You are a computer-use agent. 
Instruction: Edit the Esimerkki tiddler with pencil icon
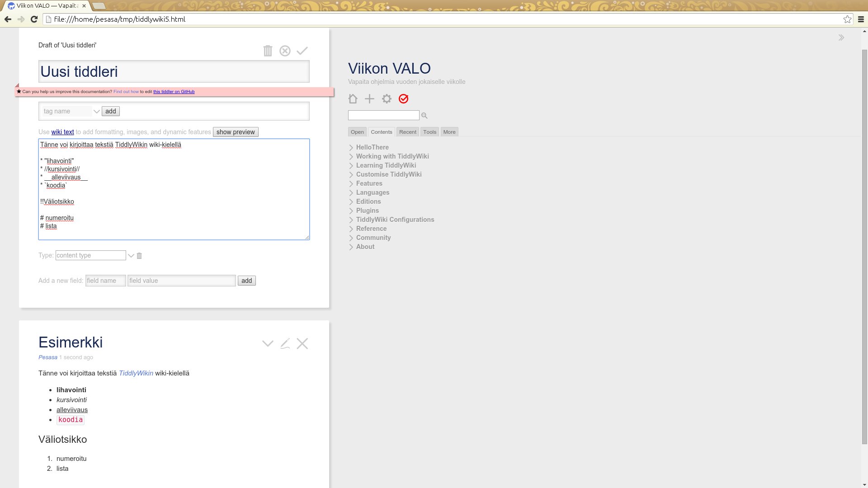tap(285, 343)
